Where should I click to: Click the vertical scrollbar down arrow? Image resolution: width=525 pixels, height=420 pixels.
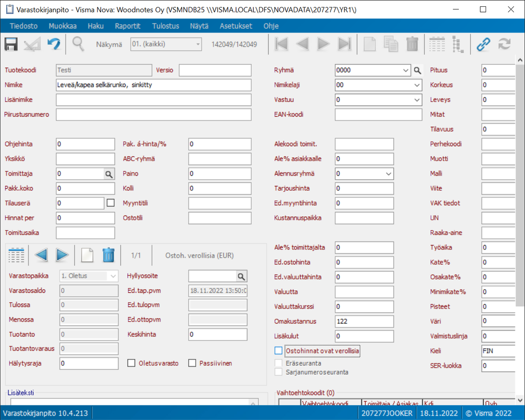[520, 399]
